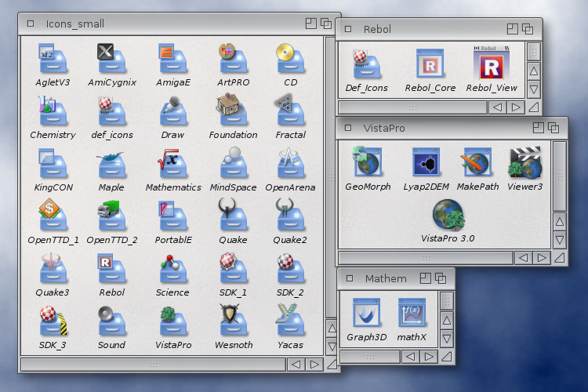Click the Rebol window title bar

439,29
